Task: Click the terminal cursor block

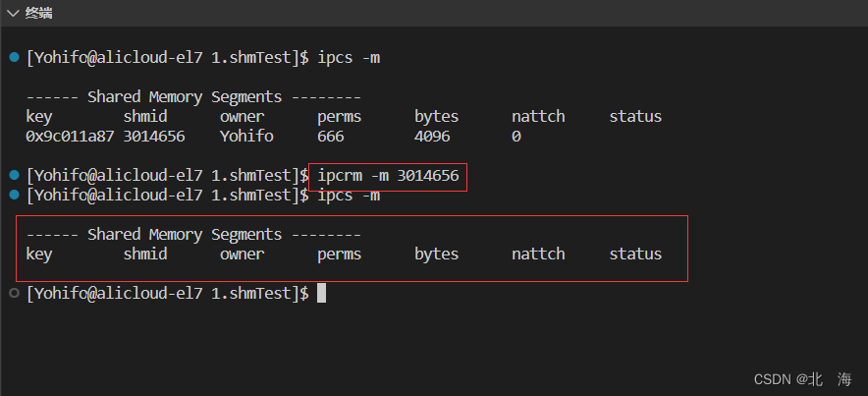Action: [x=322, y=293]
